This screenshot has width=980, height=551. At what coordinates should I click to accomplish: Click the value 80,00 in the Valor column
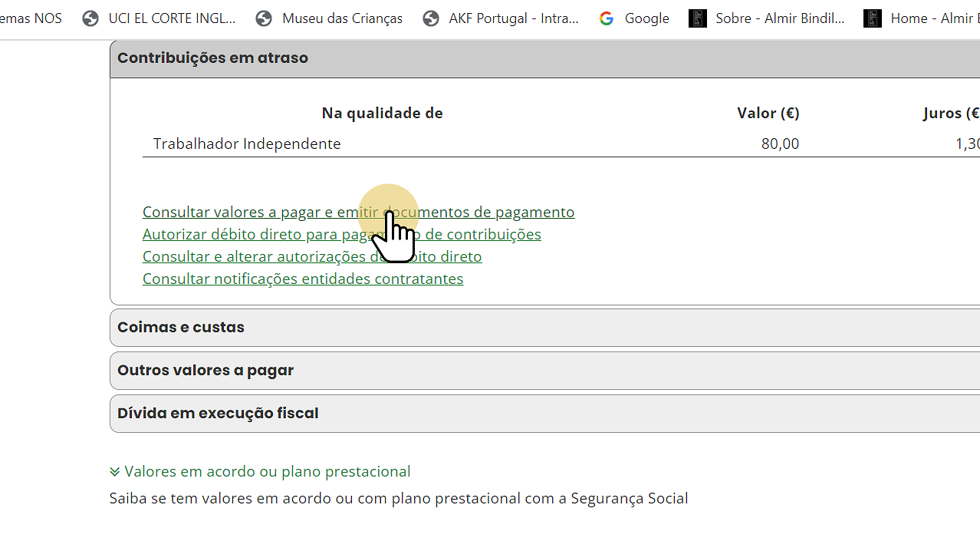coord(779,144)
